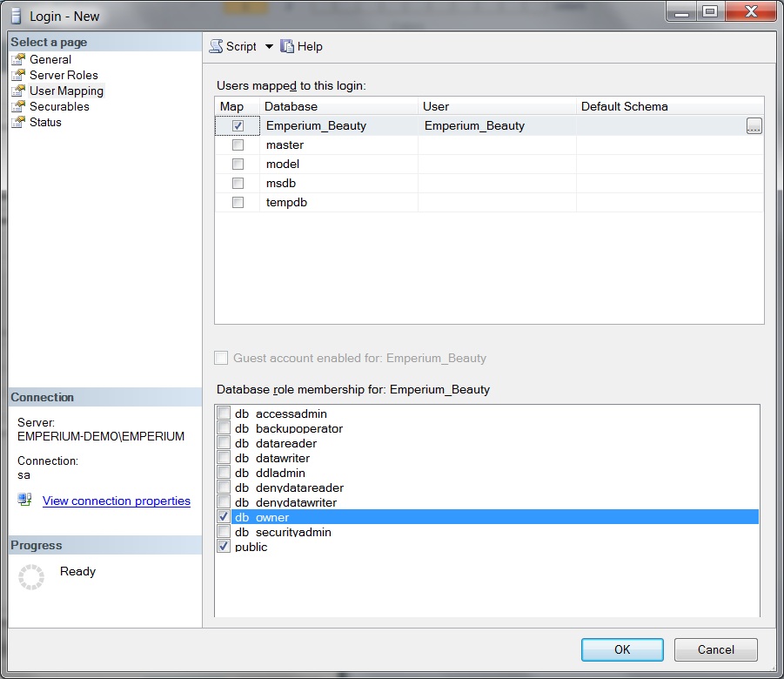The image size is (784, 679).
Task: Click the User cell for Emperium_Beauty
Action: tap(496, 126)
